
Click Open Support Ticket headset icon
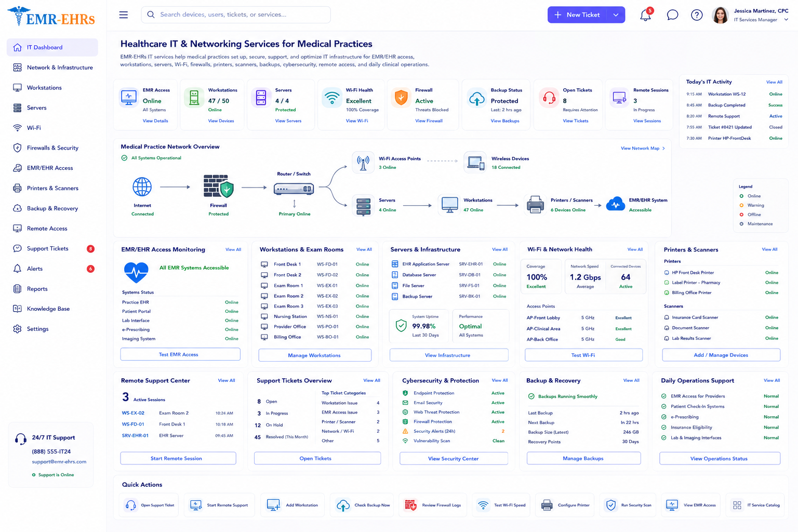[131, 505]
